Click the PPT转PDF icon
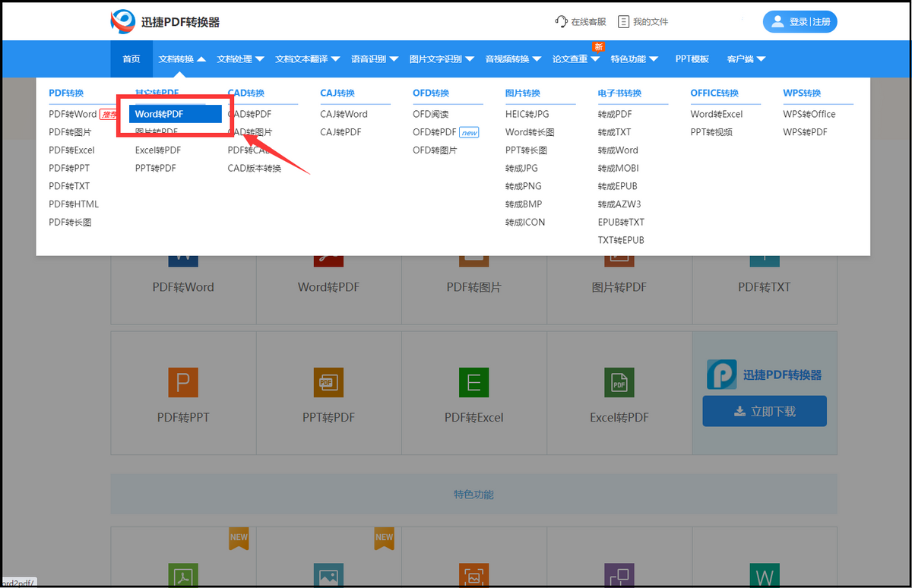Screen dimensions: 912x588 pos(328,382)
